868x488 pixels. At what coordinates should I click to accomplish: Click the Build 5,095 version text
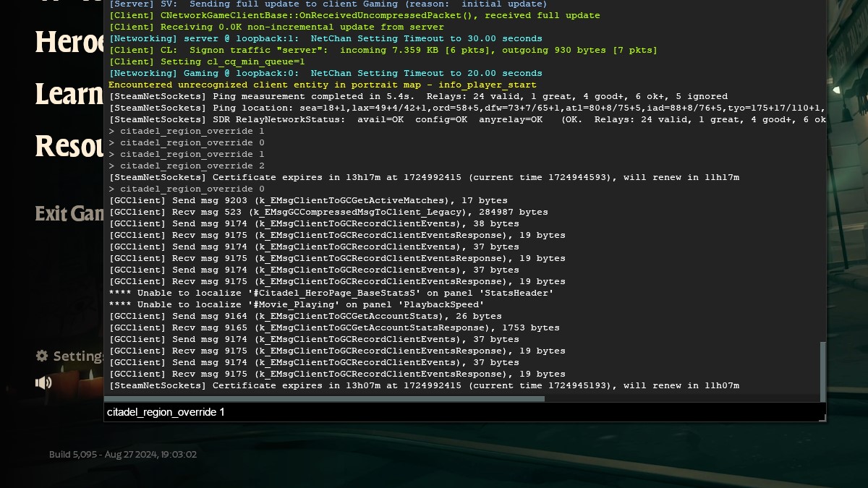tap(122, 455)
